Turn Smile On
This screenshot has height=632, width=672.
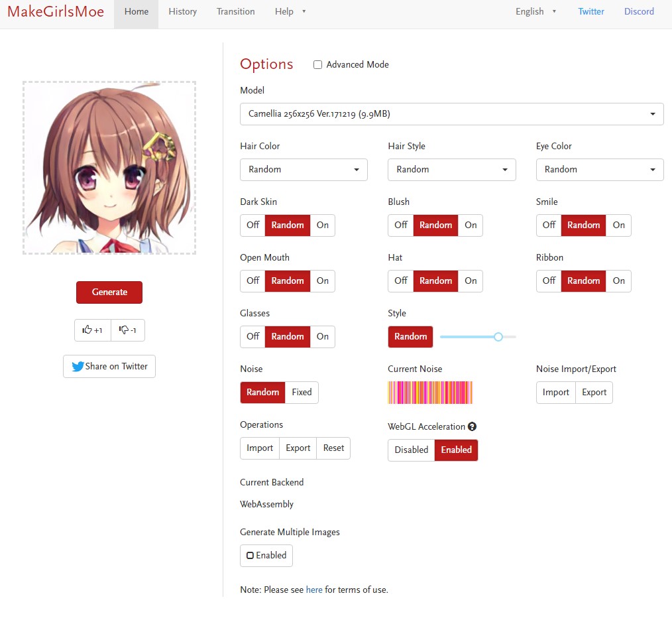coord(619,225)
